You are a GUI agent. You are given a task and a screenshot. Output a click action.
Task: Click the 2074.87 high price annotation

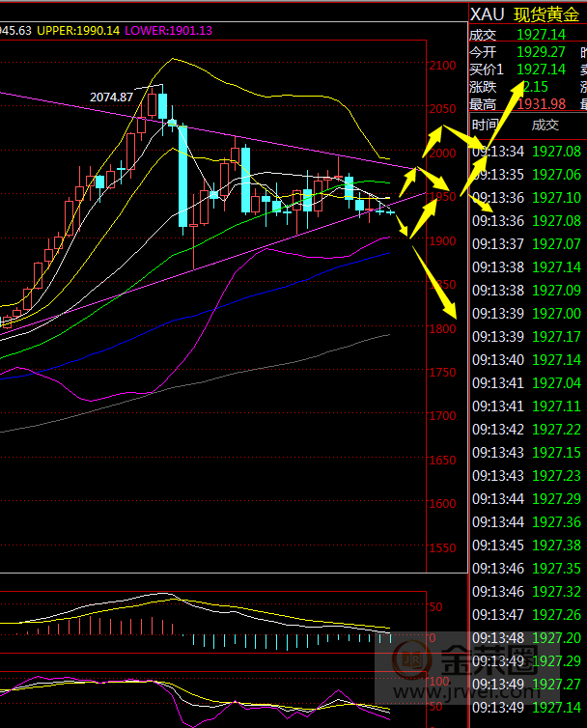point(111,98)
